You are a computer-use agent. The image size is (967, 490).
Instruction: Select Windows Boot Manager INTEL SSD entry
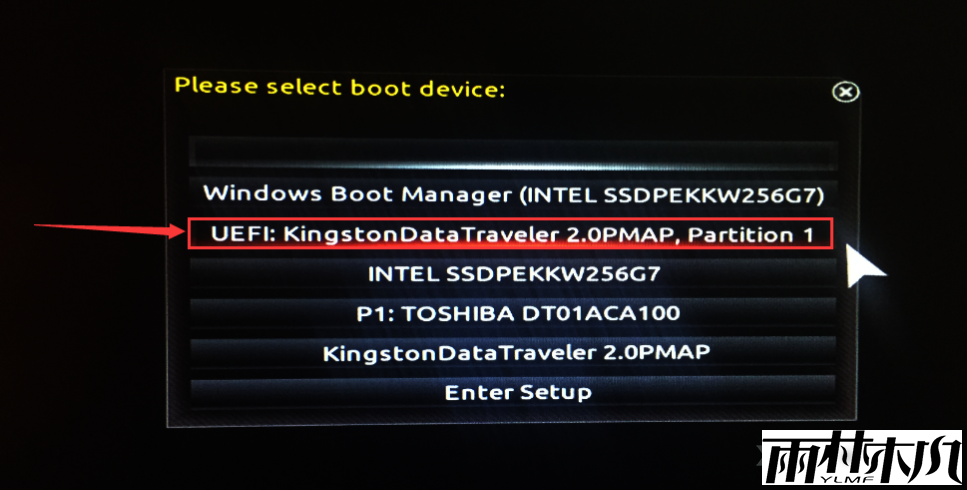513,195
